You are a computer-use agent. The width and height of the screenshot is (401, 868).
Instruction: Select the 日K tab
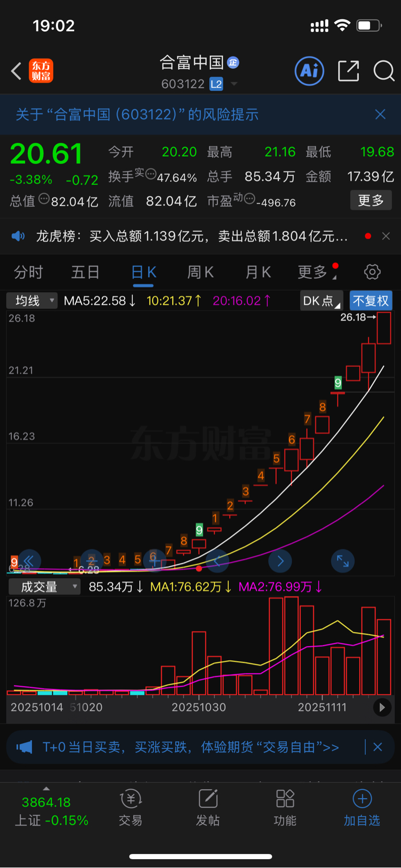pyautogui.click(x=143, y=272)
